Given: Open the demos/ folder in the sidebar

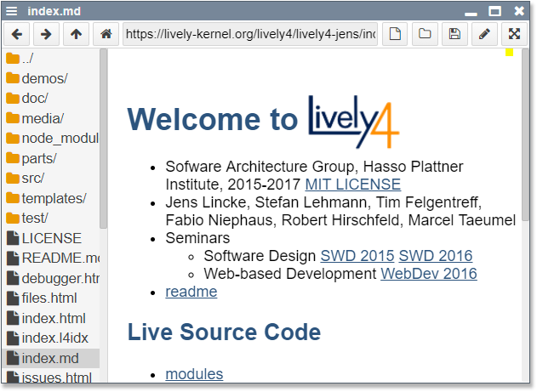Looking at the screenshot, I should tap(44, 78).
